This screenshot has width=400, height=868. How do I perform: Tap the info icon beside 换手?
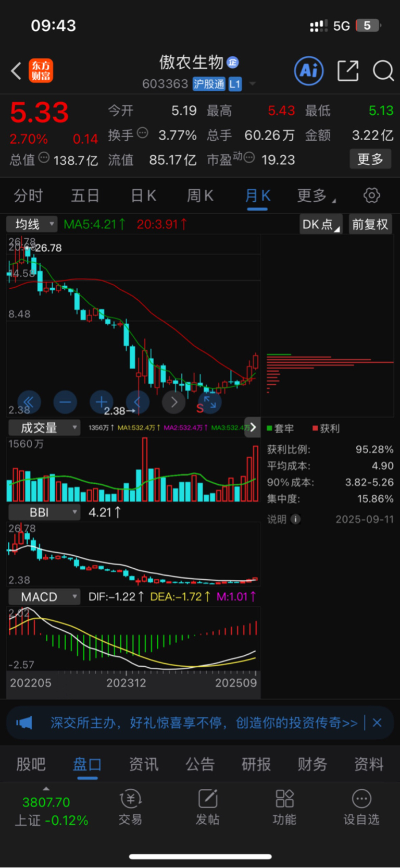(x=142, y=133)
